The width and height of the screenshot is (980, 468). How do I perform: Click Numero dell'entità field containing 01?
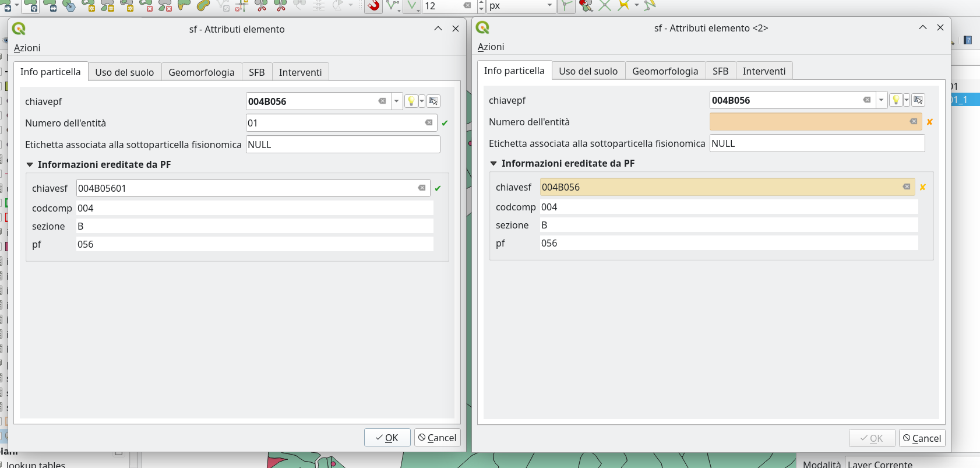click(341, 123)
